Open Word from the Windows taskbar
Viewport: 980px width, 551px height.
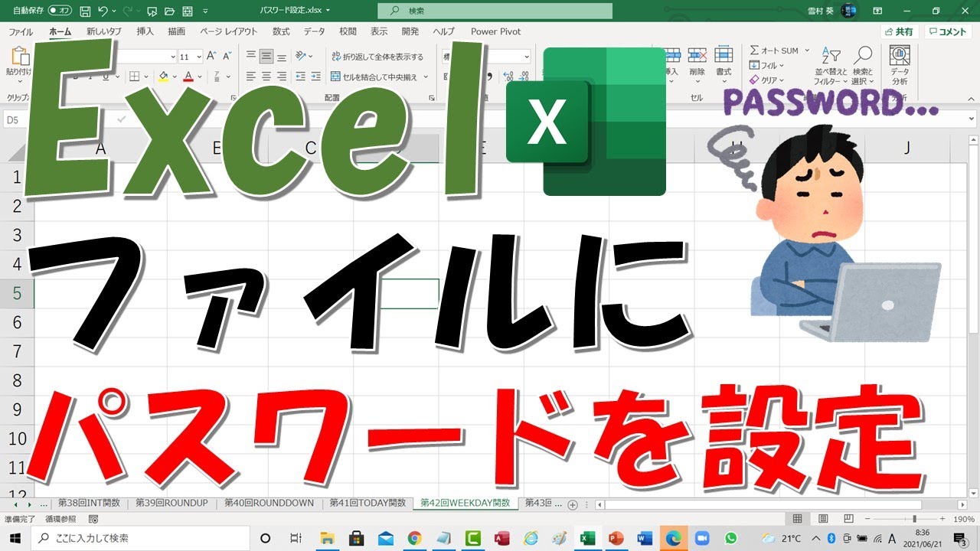pyautogui.click(x=645, y=538)
